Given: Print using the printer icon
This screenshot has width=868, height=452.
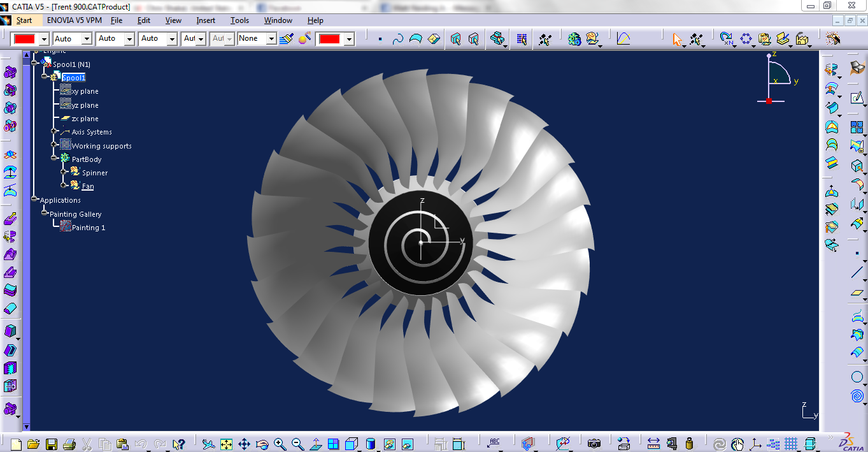Looking at the screenshot, I should click(69, 444).
